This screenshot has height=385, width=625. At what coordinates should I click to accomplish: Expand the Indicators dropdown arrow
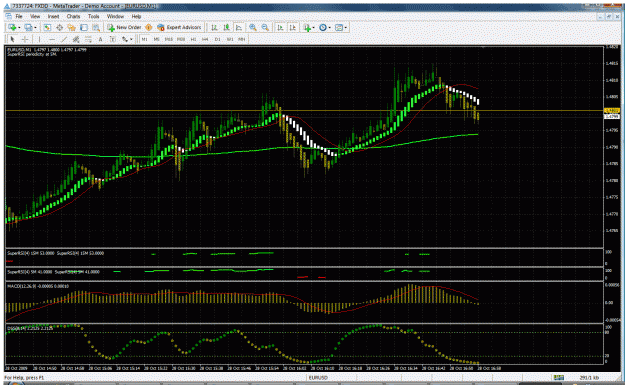(x=313, y=28)
